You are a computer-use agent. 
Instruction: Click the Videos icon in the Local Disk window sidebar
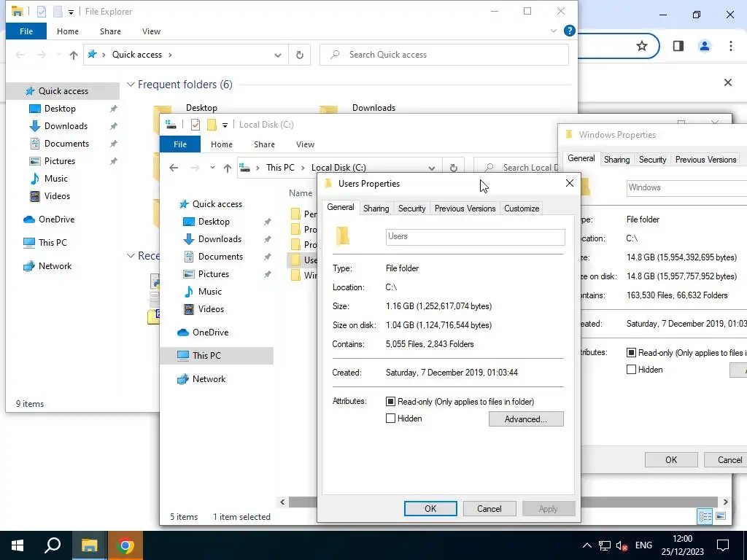(189, 309)
